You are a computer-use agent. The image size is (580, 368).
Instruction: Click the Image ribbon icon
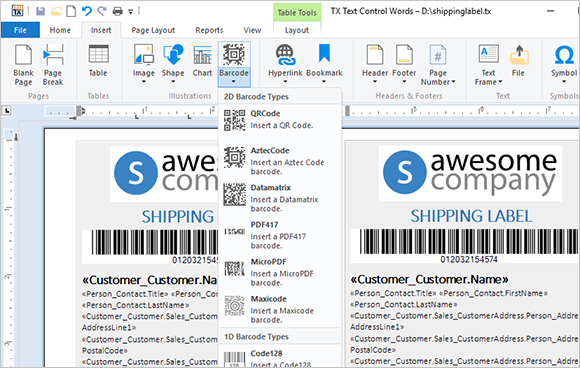[144, 55]
